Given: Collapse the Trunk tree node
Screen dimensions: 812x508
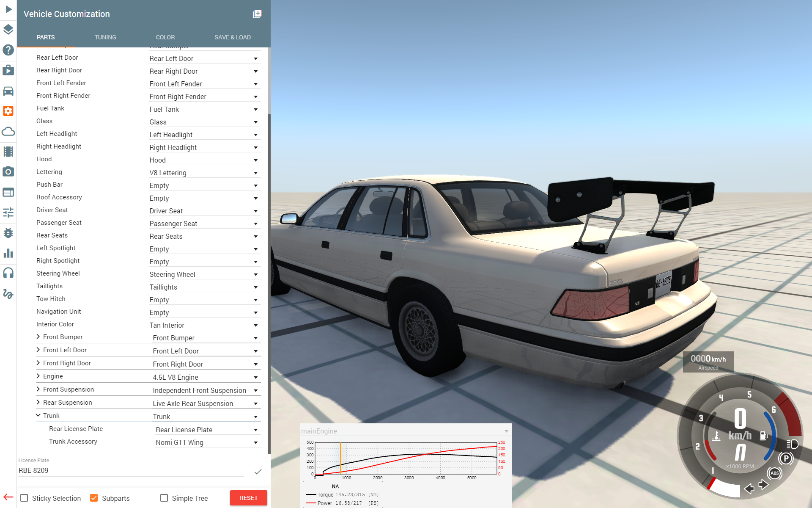Looking at the screenshot, I should tap(38, 415).
